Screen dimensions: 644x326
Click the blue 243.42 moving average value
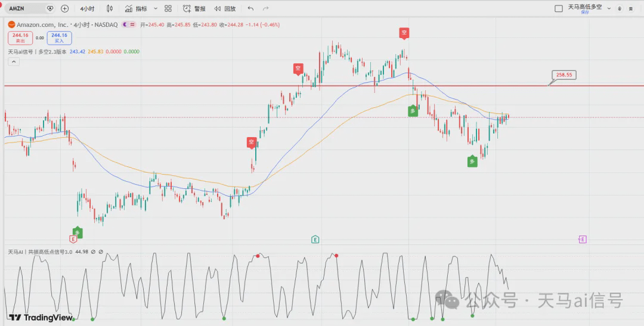pyautogui.click(x=77, y=52)
